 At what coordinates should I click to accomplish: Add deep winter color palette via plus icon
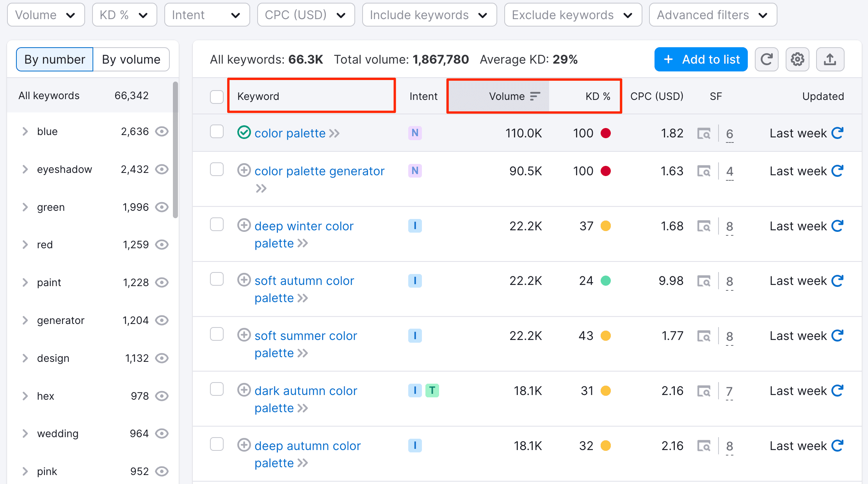(244, 225)
